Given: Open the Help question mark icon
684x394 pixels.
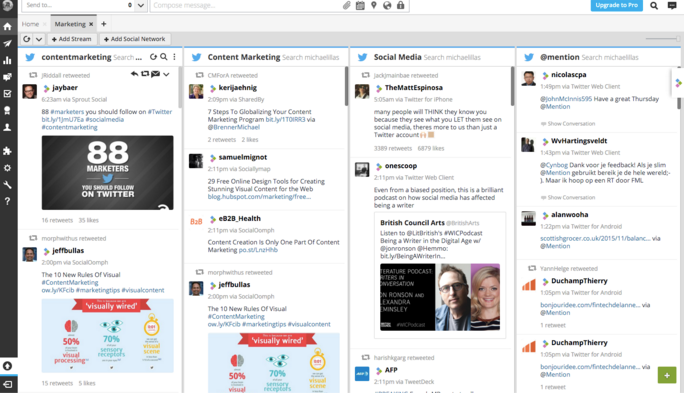Looking at the screenshot, I should tap(7, 201).
